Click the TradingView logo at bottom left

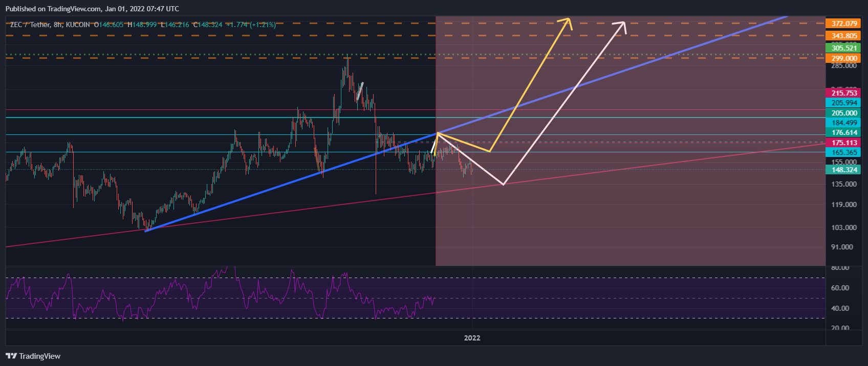(x=33, y=356)
